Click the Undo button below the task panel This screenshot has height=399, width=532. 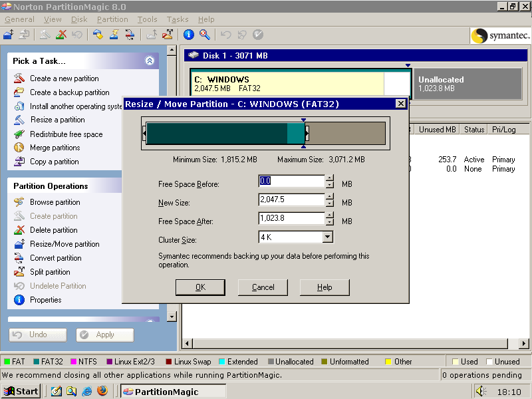pyautogui.click(x=38, y=335)
